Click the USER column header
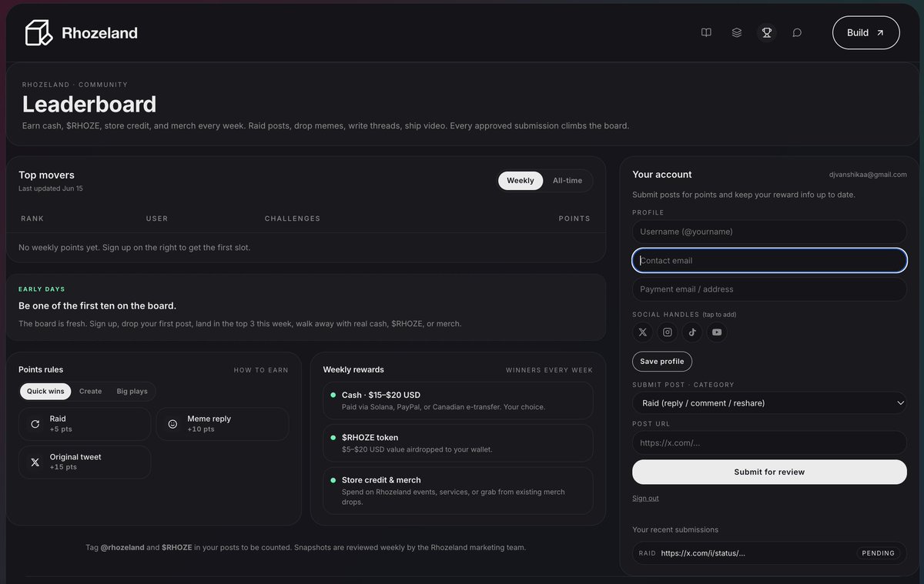 click(157, 219)
